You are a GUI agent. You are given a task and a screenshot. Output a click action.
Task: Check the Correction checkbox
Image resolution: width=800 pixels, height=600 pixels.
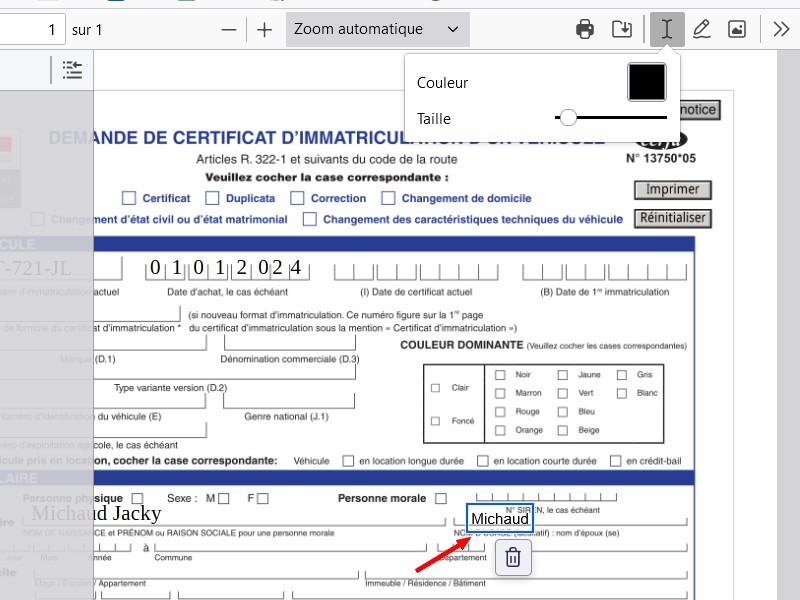pyautogui.click(x=297, y=198)
